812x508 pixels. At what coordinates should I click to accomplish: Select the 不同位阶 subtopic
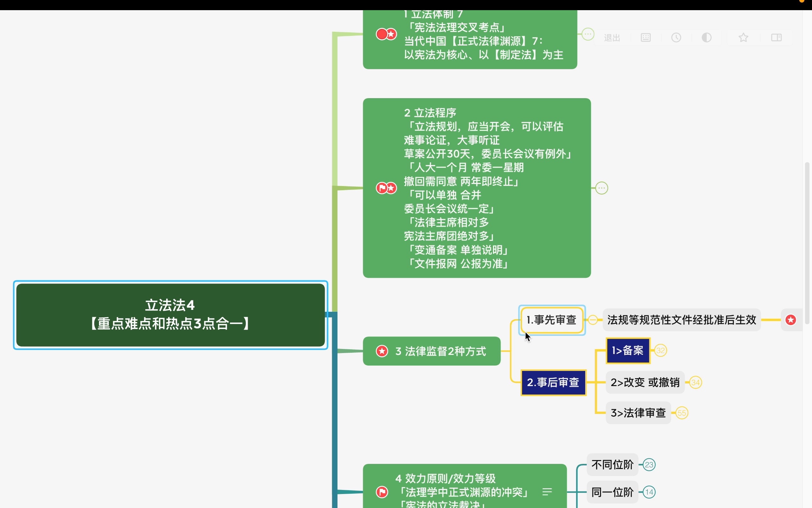click(x=612, y=465)
